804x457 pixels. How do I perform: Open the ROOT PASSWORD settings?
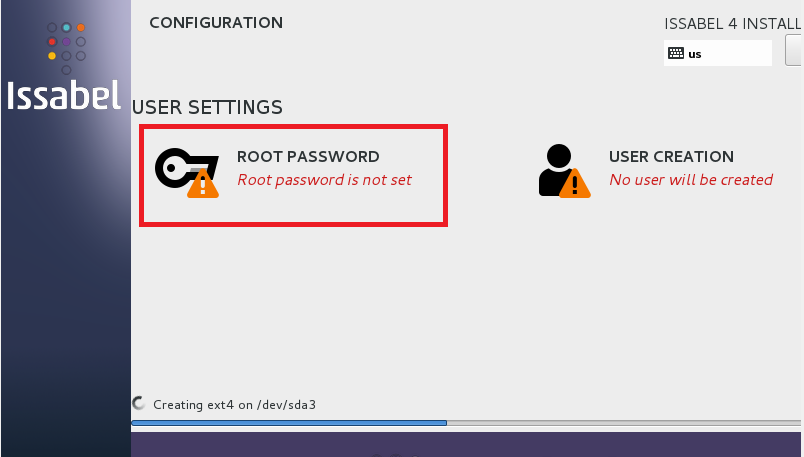tap(308, 157)
